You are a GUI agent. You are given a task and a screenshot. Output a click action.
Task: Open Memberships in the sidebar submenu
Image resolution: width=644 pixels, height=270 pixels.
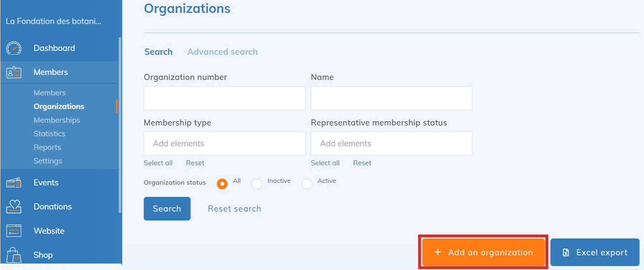coord(57,120)
